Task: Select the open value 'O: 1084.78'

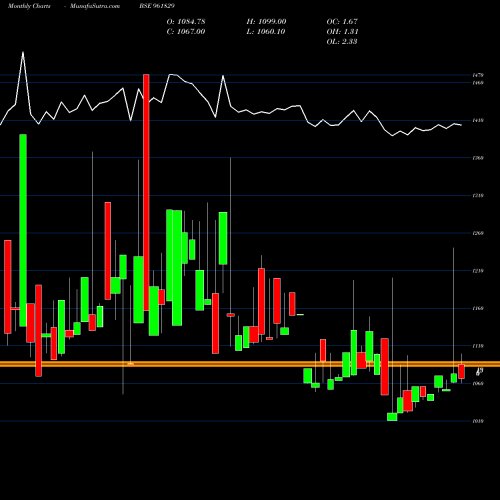Action: (186, 22)
